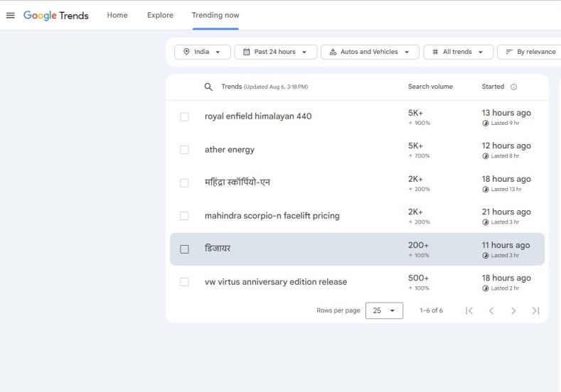Click the duration icon beside Lasted 9 hr
This screenshot has width=561, height=392.
coord(485,124)
